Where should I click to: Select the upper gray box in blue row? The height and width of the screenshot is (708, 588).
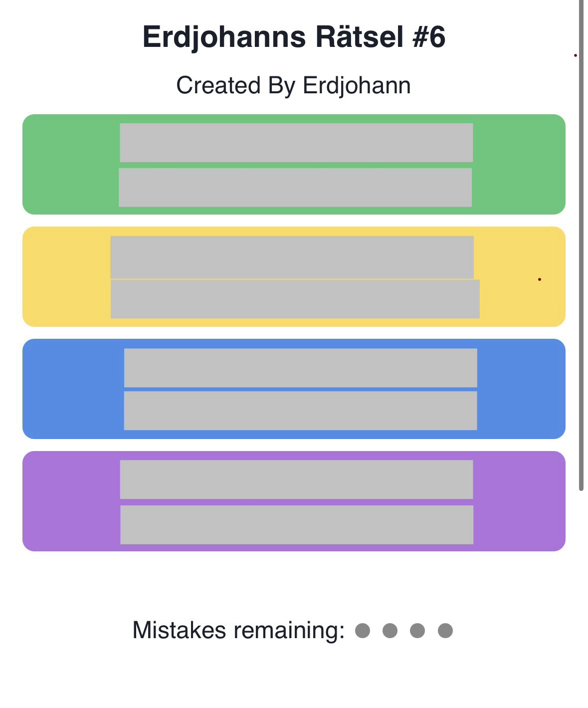tap(300, 368)
